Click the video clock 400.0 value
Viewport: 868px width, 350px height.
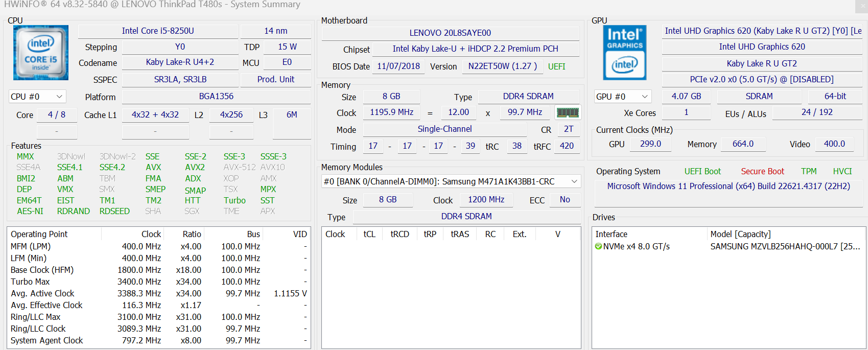coord(834,144)
